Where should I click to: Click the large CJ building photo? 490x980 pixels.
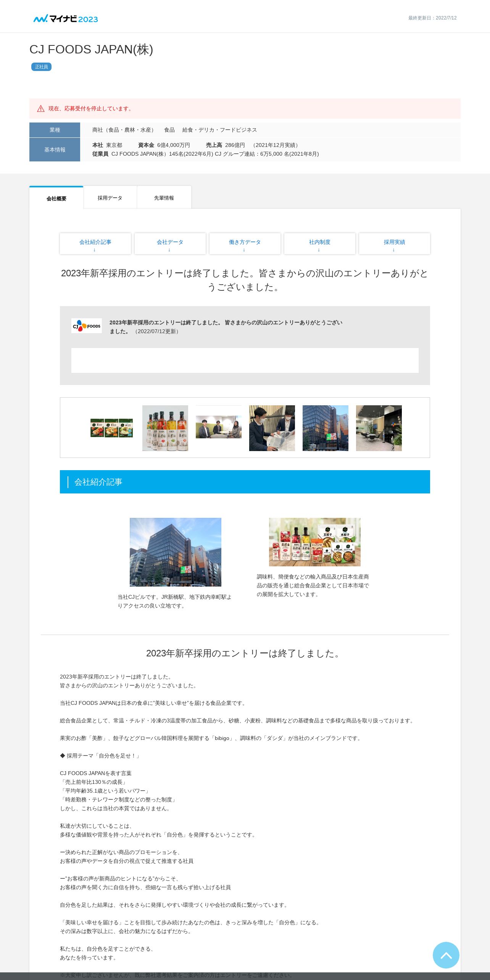pyautogui.click(x=176, y=552)
